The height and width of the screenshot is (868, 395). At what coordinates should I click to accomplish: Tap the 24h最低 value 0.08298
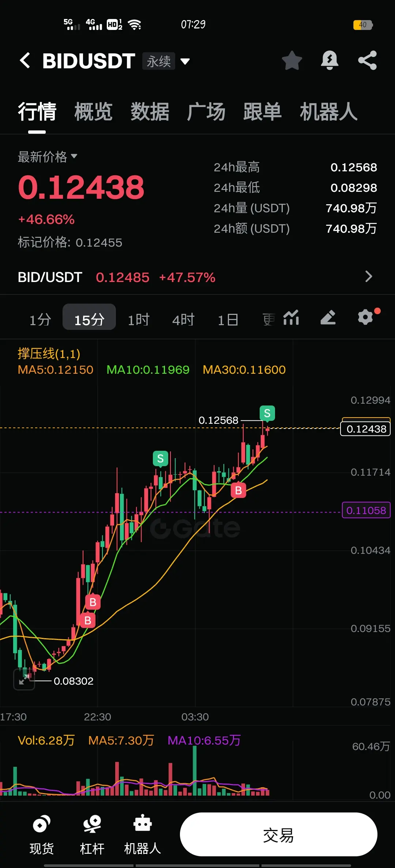[x=354, y=188]
